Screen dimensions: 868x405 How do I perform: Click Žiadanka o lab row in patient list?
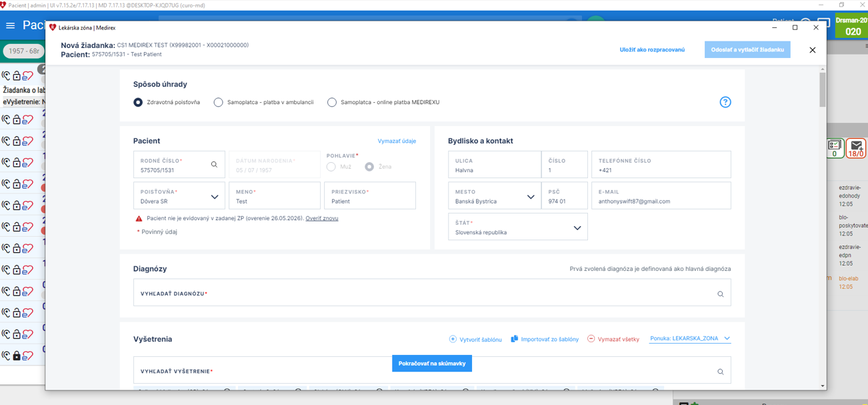[x=23, y=90]
